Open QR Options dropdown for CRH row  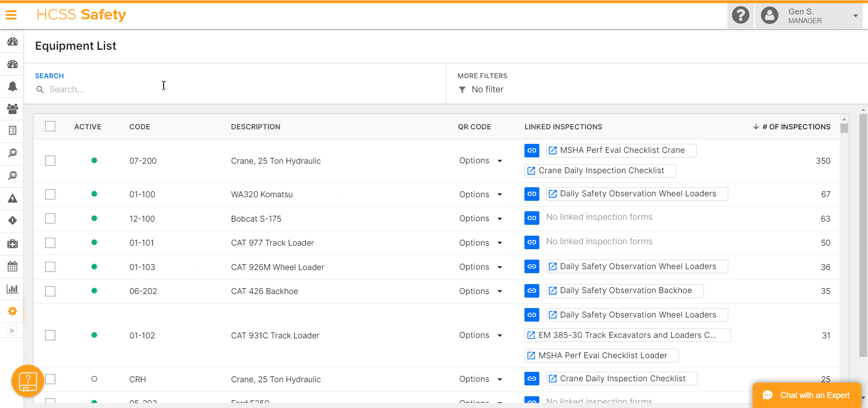pyautogui.click(x=481, y=379)
